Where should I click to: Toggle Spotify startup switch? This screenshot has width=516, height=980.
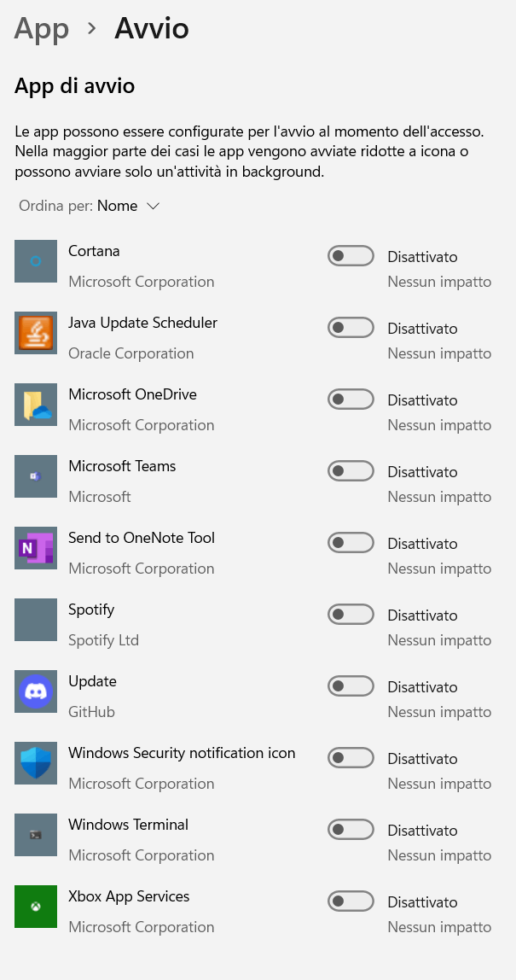coord(351,615)
